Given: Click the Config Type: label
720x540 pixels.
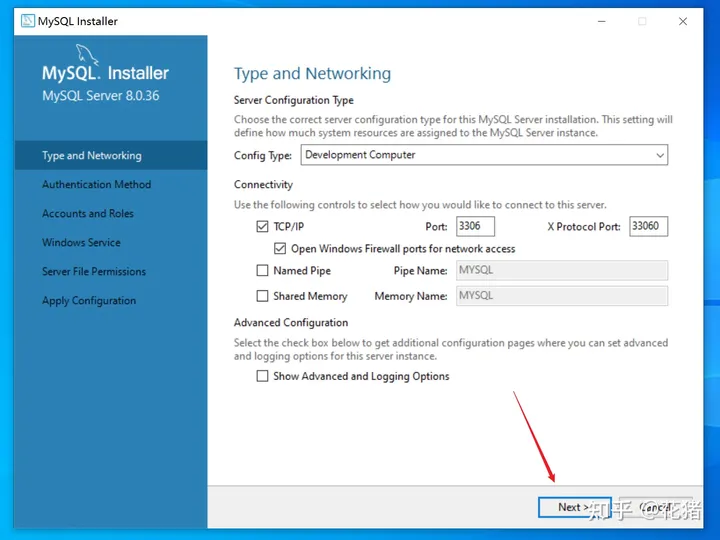Looking at the screenshot, I should (x=263, y=156).
